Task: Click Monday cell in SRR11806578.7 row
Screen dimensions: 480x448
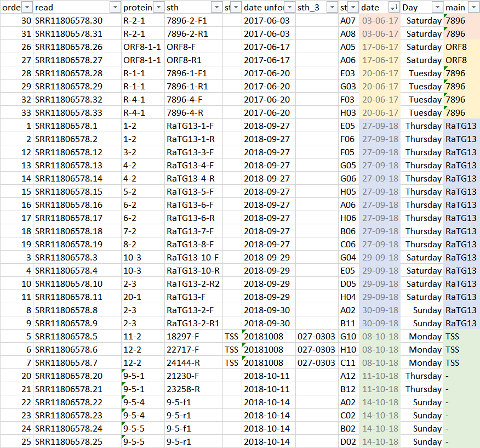Action: point(422,363)
